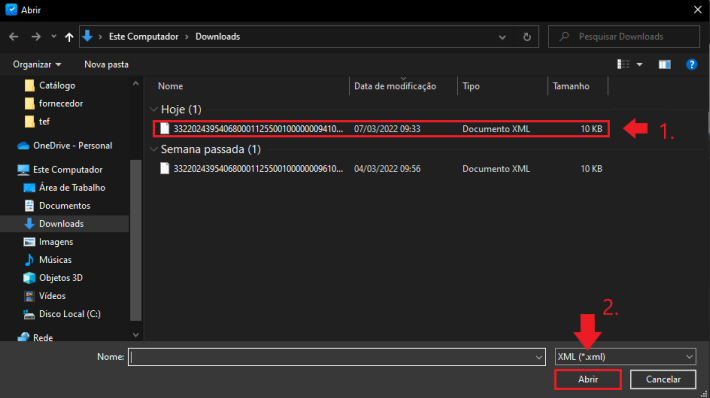Click the Pesquisar Downloads search box
Screen dimensions: 710x398
click(624, 37)
